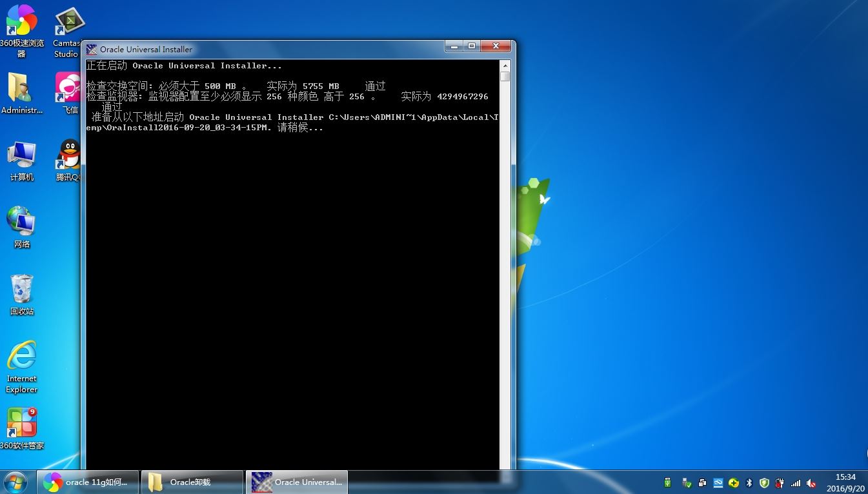Image resolution: width=868 pixels, height=494 pixels.
Task: Click the console value 4294967296
Action: pos(463,96)
